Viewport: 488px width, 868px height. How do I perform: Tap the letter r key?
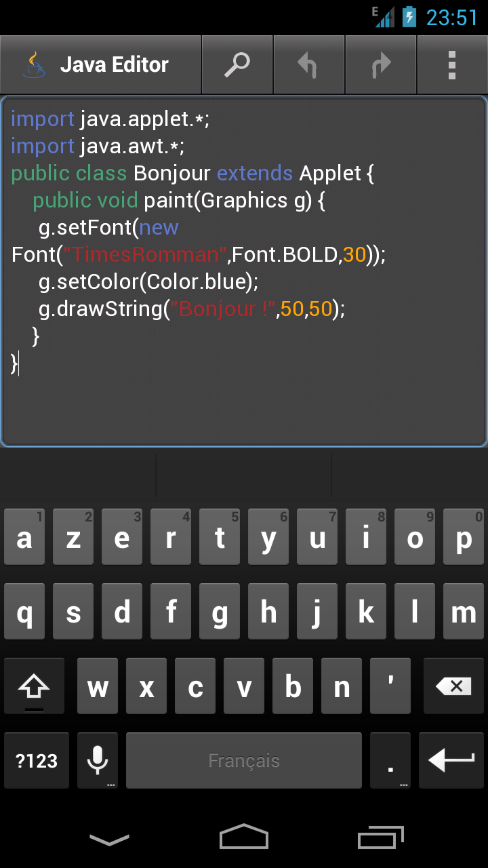[171, 537]
